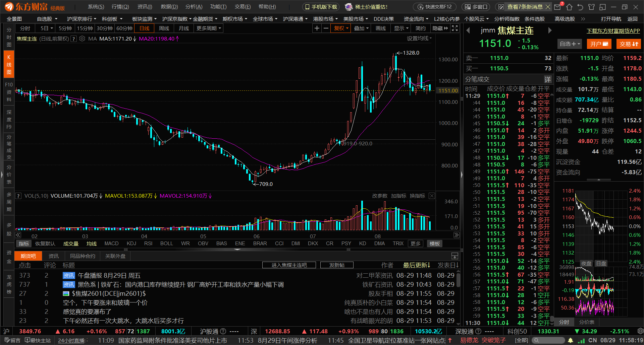Toggle 均线 moving average indicator
The image size is (644, 345).
[x=91, y=244]
